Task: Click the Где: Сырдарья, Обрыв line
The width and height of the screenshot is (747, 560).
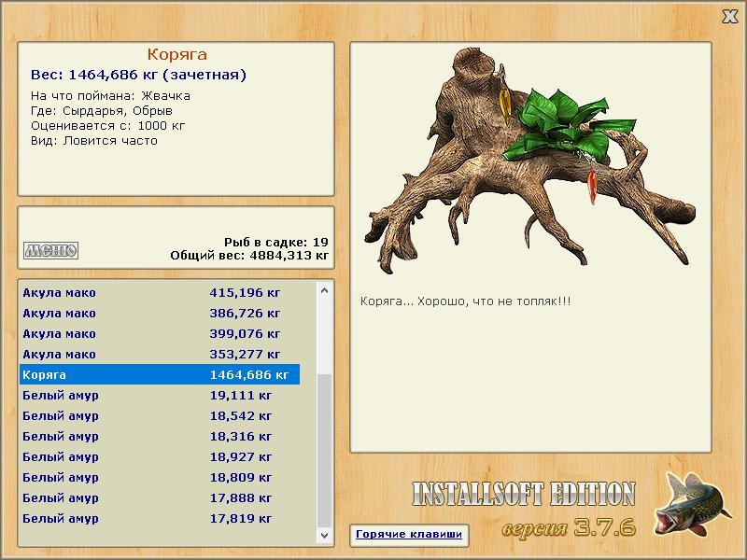Action: [x=102, y=111]
